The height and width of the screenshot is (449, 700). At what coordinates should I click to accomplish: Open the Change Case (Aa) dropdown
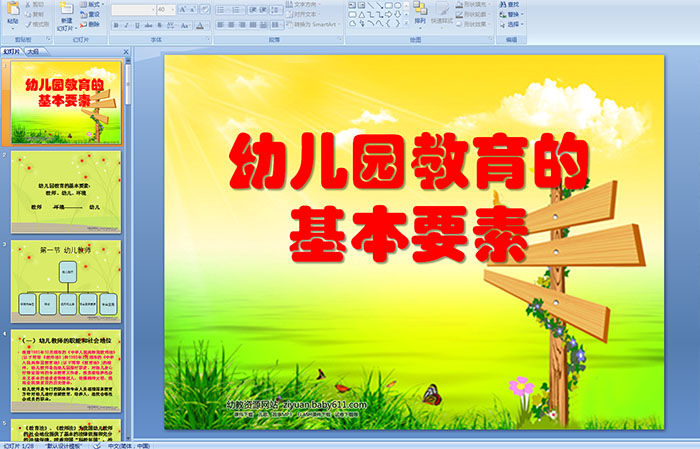(185, 25)
